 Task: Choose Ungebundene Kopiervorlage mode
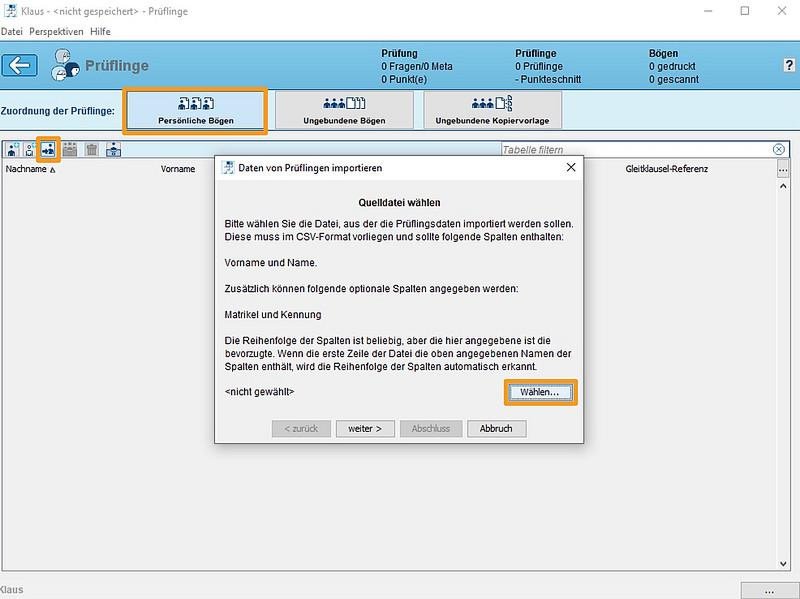tap(493, 110)
